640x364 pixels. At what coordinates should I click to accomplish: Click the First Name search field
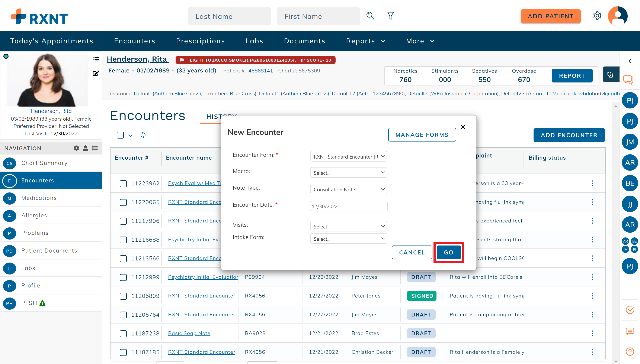tap(318, 16)
